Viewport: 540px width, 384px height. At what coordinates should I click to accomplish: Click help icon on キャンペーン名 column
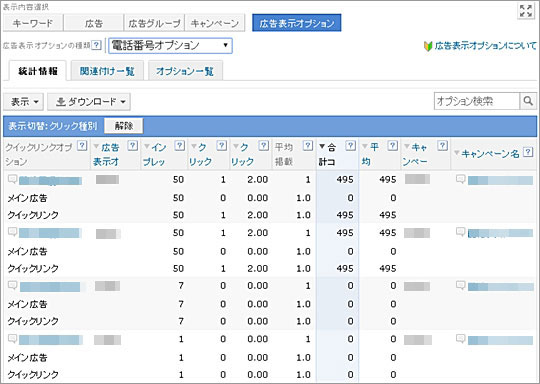click(528, 153)
